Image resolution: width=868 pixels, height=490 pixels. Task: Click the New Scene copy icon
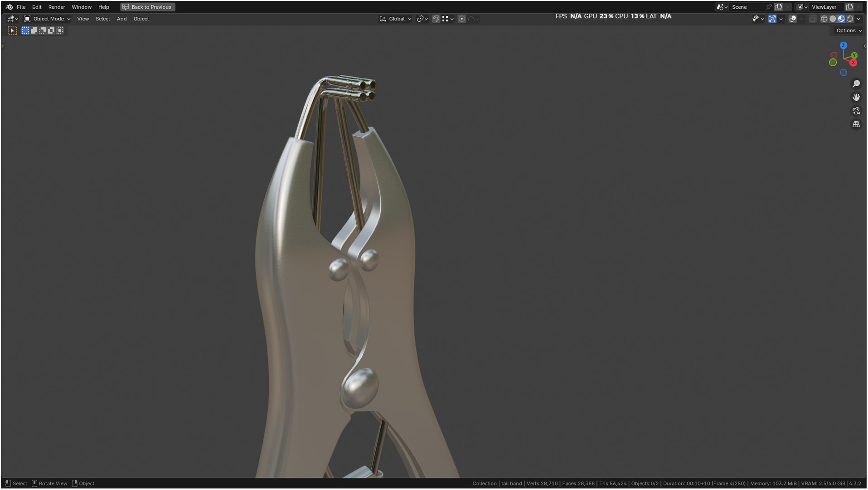click(779, 7)
